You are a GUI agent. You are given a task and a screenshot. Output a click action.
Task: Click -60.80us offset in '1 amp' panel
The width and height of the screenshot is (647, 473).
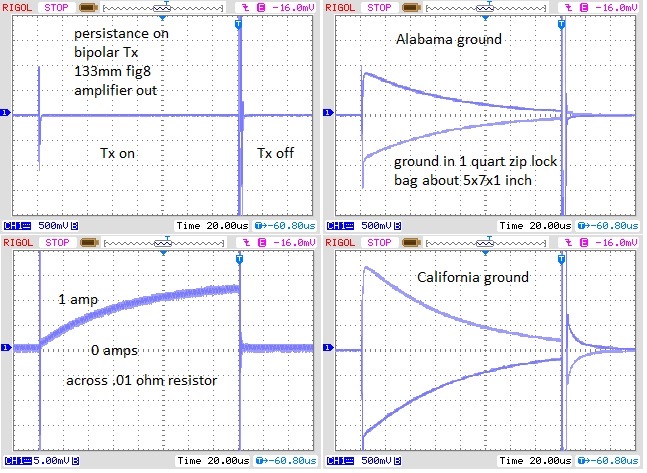(x=286, y=461)
